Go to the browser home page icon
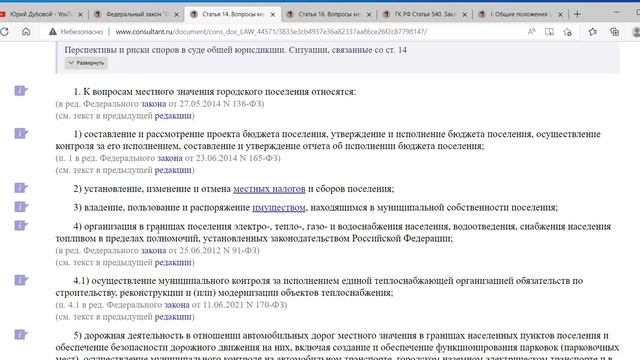Image resolution: width=640 pixels, height=360 pixels. (x=26, y=31)
